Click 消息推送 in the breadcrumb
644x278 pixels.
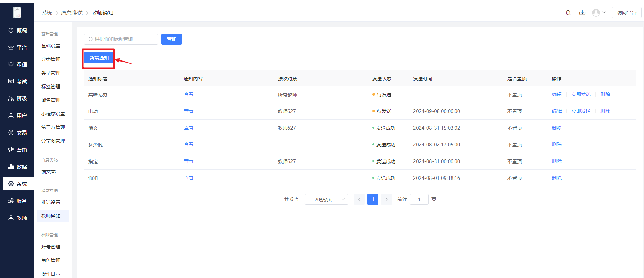pos(72,13)
